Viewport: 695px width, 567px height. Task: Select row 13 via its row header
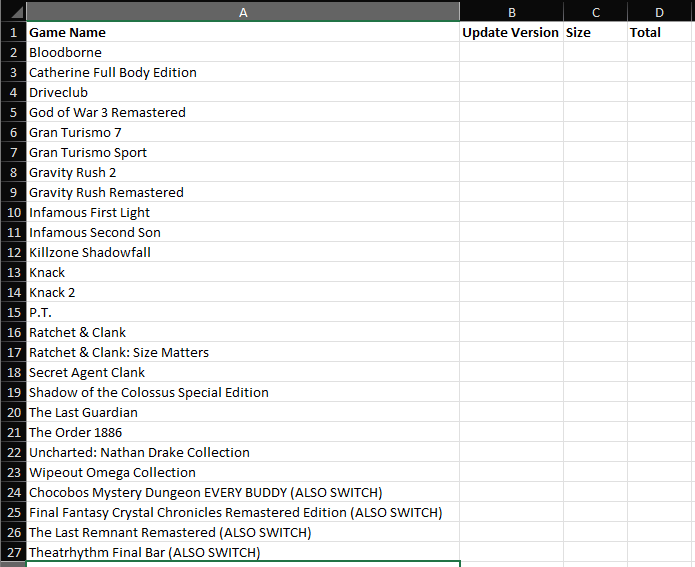(x=13, y=272)
